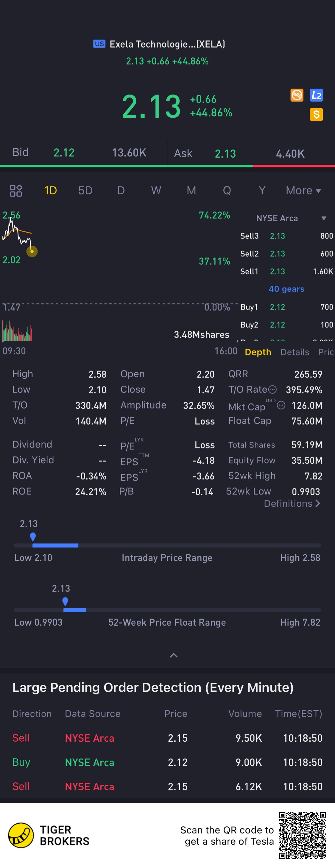Select the Details tab beside Depth
Screen dimensions: 335x868
[295, 352]
